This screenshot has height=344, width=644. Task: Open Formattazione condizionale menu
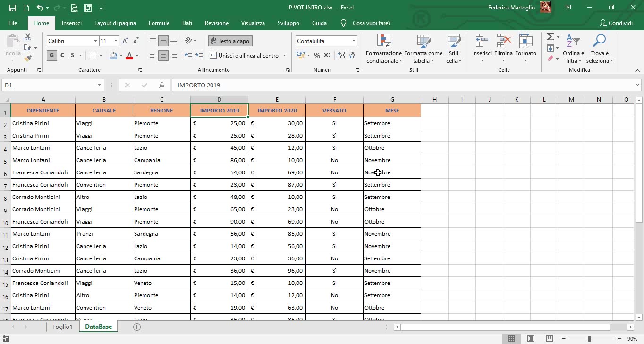(x=384, y=48)
